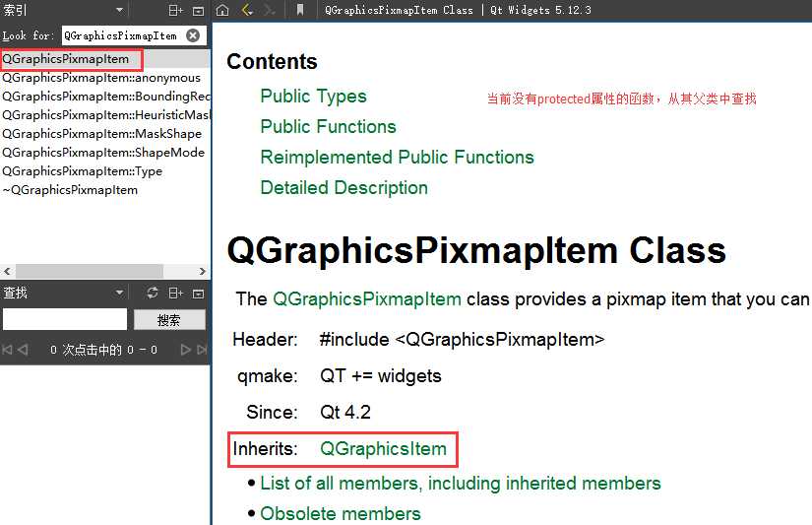The image size is (812, 525).
Task: Click the search text field in the 查找 panel
Action: click(x=65, y=319)
